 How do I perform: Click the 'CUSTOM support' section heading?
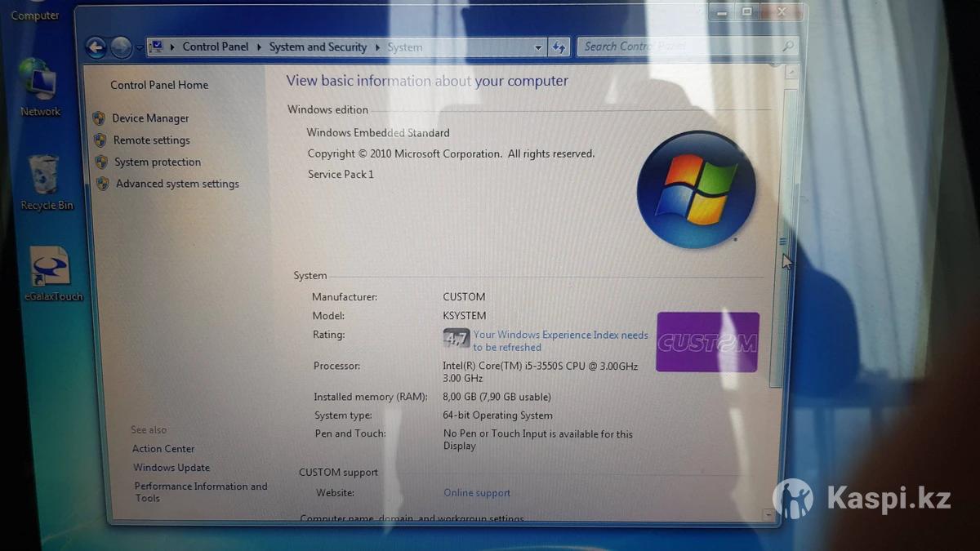(338, 473)
